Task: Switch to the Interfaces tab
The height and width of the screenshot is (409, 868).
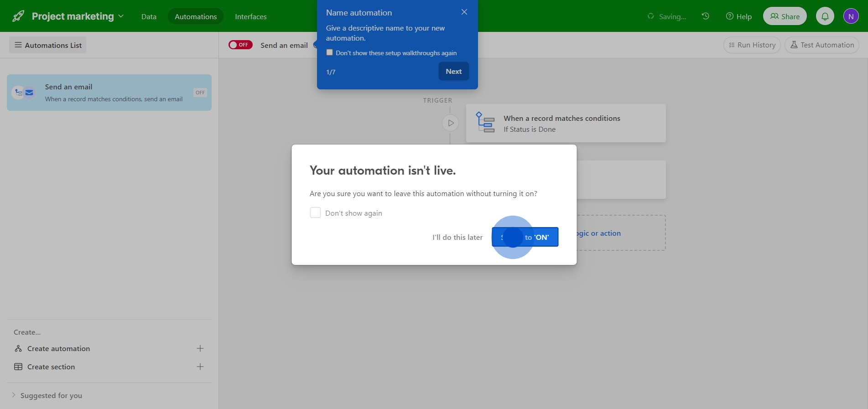Action: [x=250, y=16]
